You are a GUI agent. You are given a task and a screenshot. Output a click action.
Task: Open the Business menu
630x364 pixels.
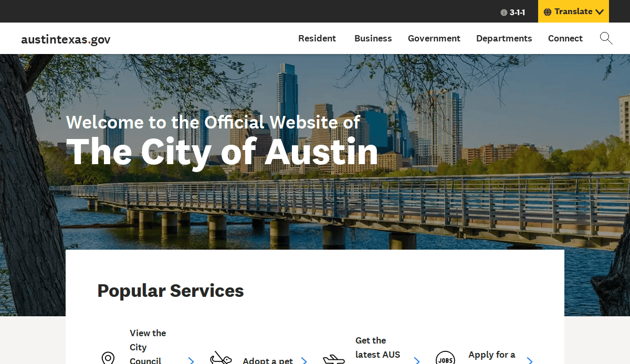click(x=373, y=38)
